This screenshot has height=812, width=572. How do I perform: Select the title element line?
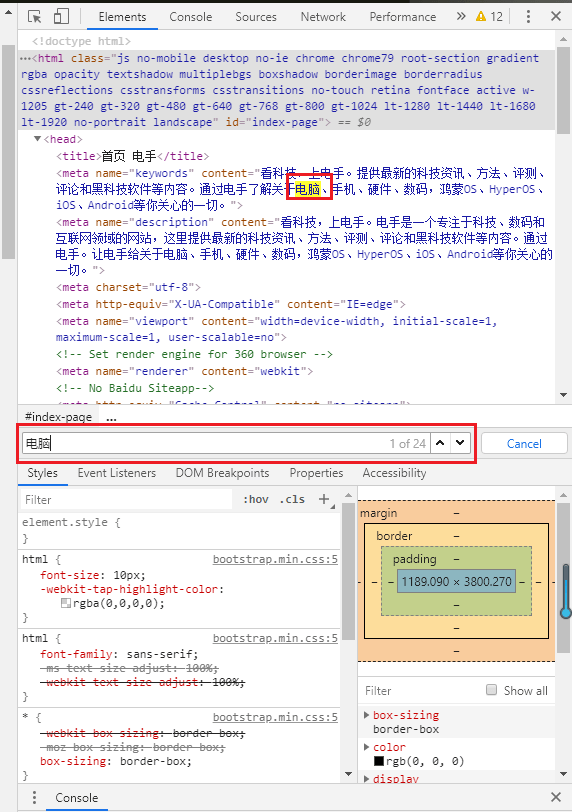coord(133,156)
